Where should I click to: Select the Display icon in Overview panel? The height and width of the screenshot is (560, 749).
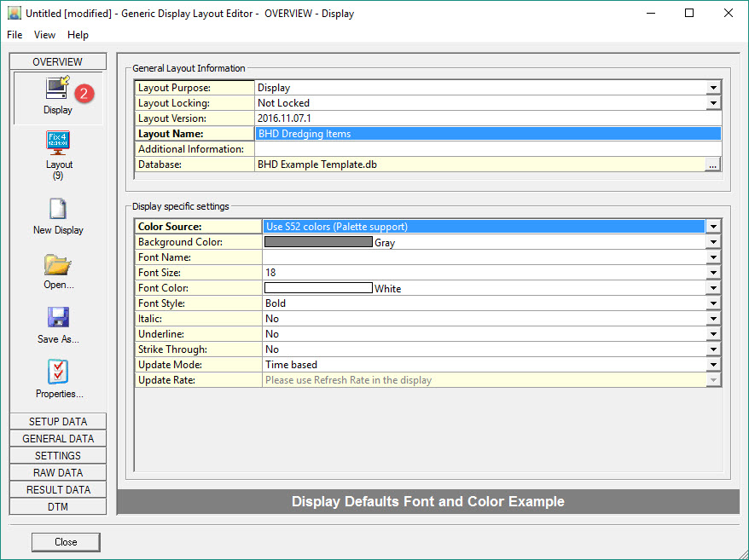pyautogui.click(x=58, y=89)
